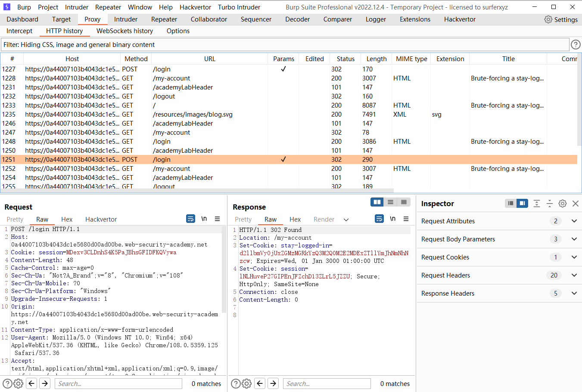The width and height of the screenshot is (582, 392).
Task: Toggle non-printable chars \n in Request panel
Action: [204, 219]
